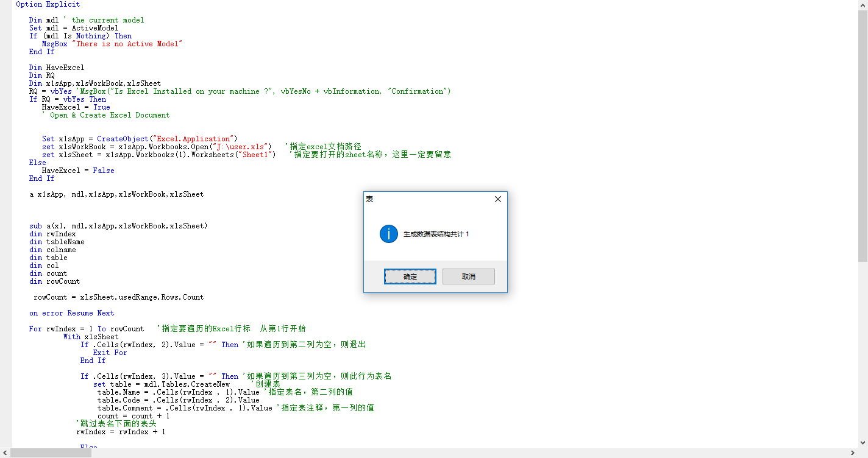The height and width of the screenshot is (458, 868).
Task: Click the sub a(...) declaration line
Action: point(118,226)
